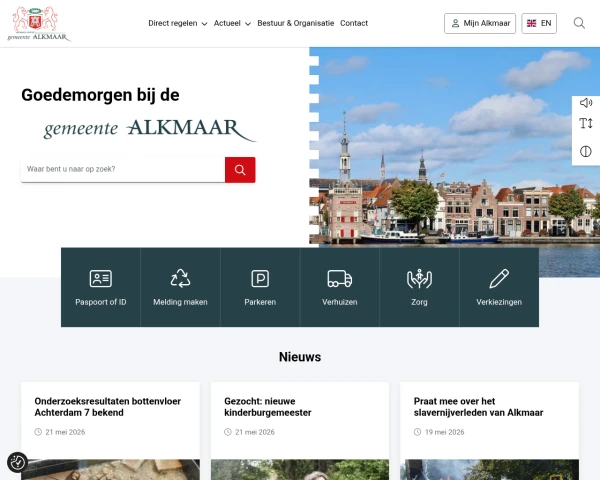Open the Verkiezingen label
Viewport: 600px width, 480px height.
coord(499,302)
